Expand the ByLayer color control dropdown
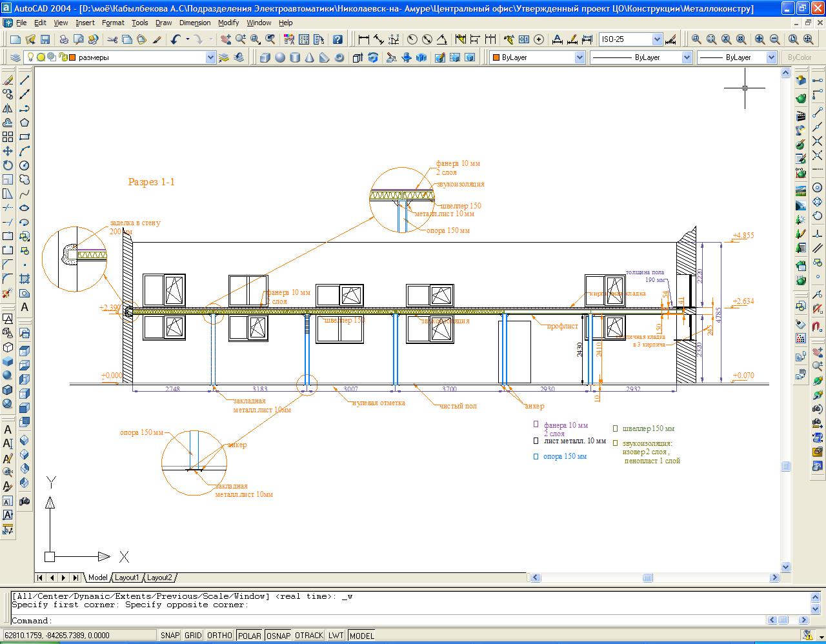 [x=579, y=57]
